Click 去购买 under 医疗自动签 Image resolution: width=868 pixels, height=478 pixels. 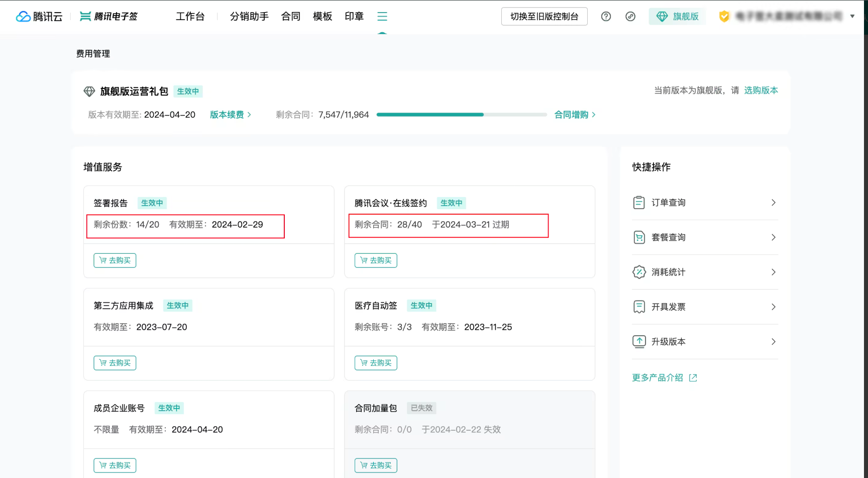click(x=376, y=363)
